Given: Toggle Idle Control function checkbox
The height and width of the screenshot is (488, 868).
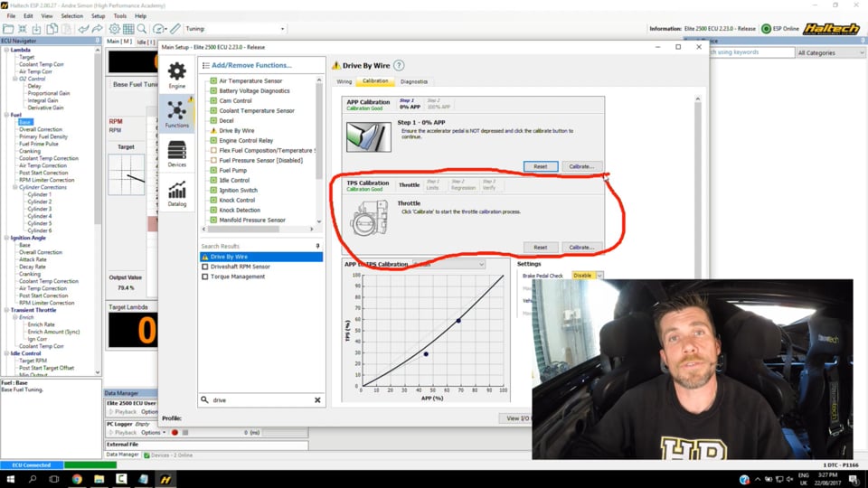Looking at the screenshot, I should (x=213, y=181).
